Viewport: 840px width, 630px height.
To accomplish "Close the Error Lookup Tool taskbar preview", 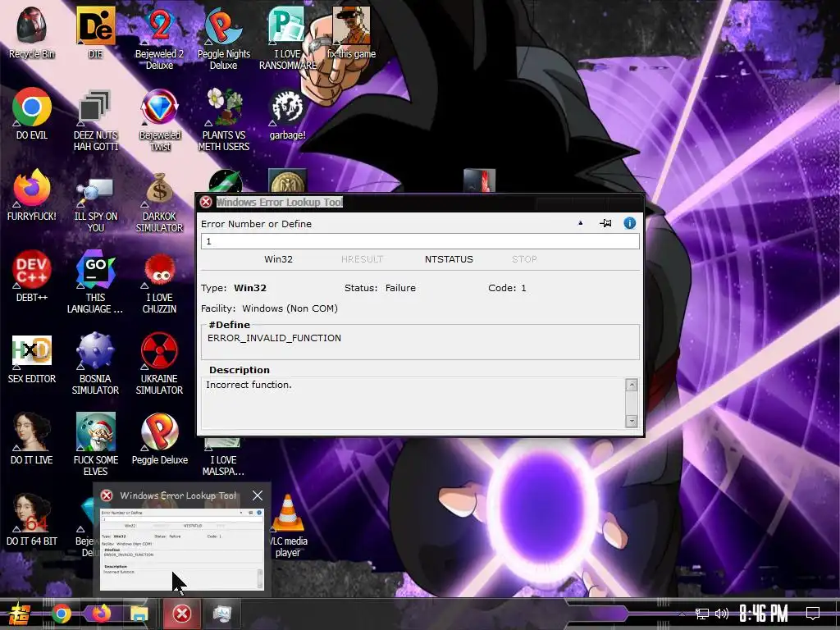I will [x=258, y=495].
